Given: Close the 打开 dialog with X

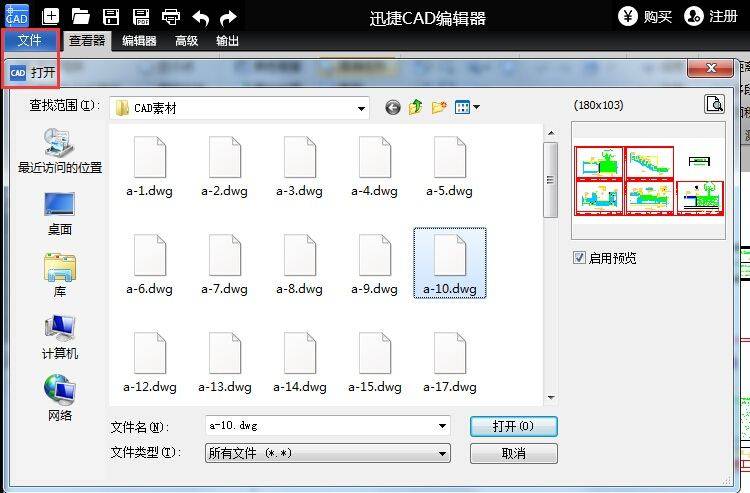Looking at the screenshot, I should coord(710,68).
